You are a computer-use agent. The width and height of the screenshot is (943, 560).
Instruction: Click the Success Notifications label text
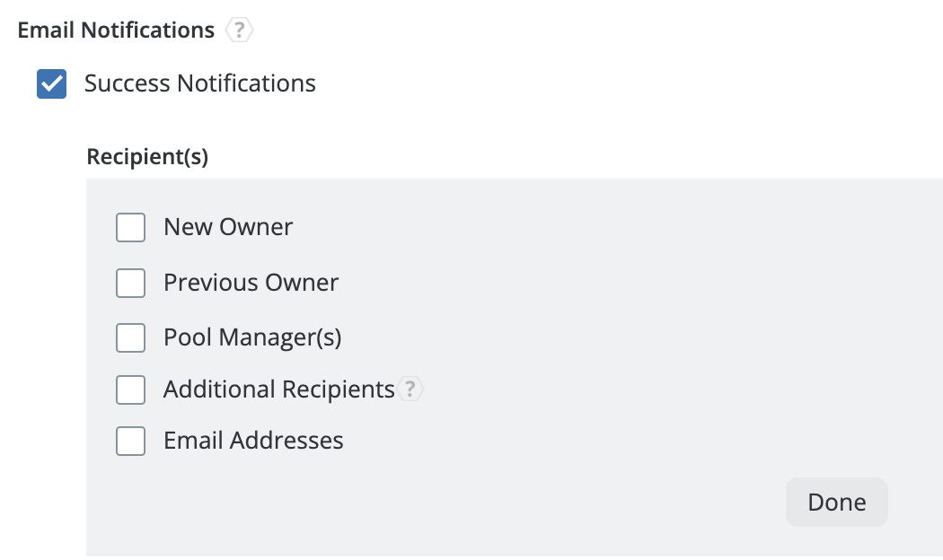point(199,83)
